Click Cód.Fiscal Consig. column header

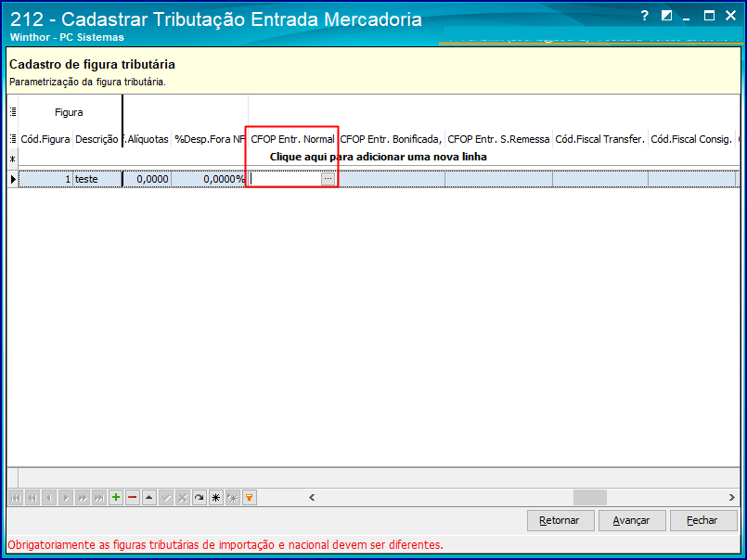click(691, 139)
